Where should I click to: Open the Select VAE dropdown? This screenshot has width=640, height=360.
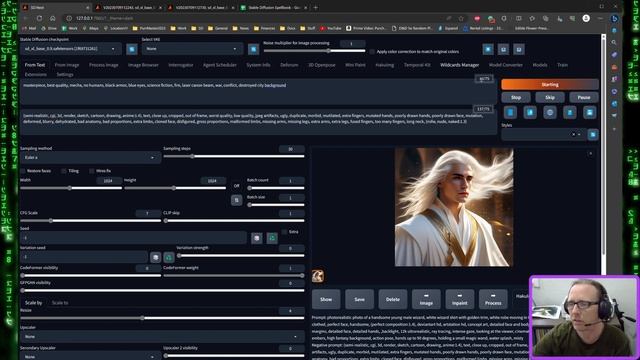pos(192,49)
